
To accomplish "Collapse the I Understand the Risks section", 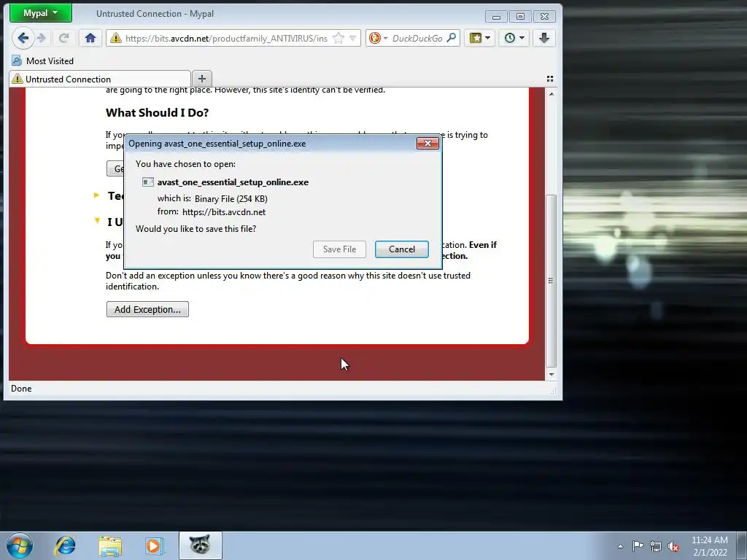I will click(97, 220).
